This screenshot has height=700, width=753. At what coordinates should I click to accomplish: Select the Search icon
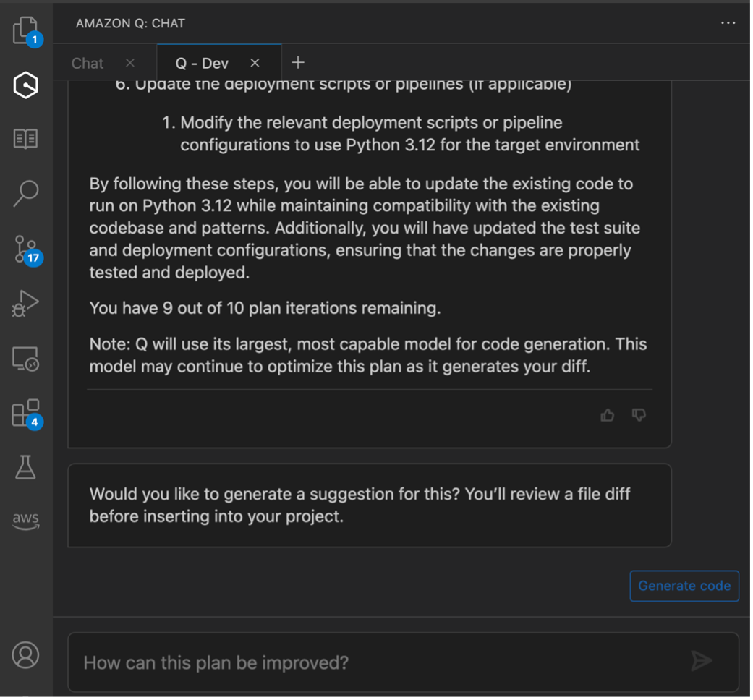pyautogui.click(x=27, y=191)
